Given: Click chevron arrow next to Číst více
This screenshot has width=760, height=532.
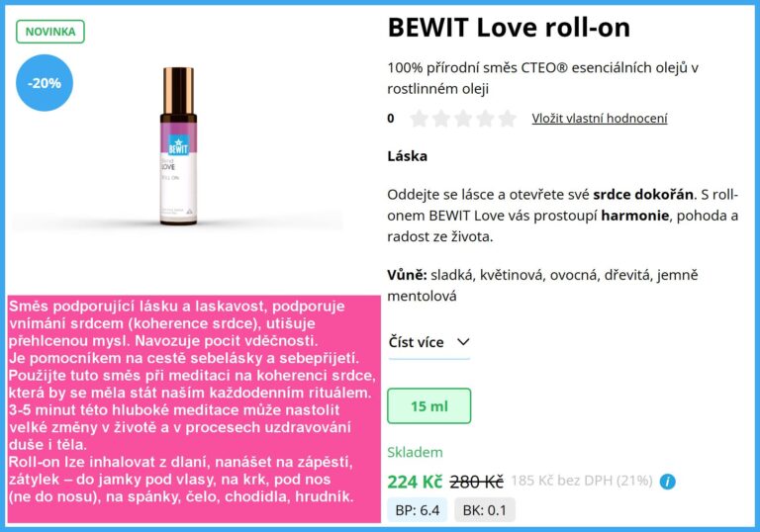Looking at the screenshot, I should [x=463, y=342].
